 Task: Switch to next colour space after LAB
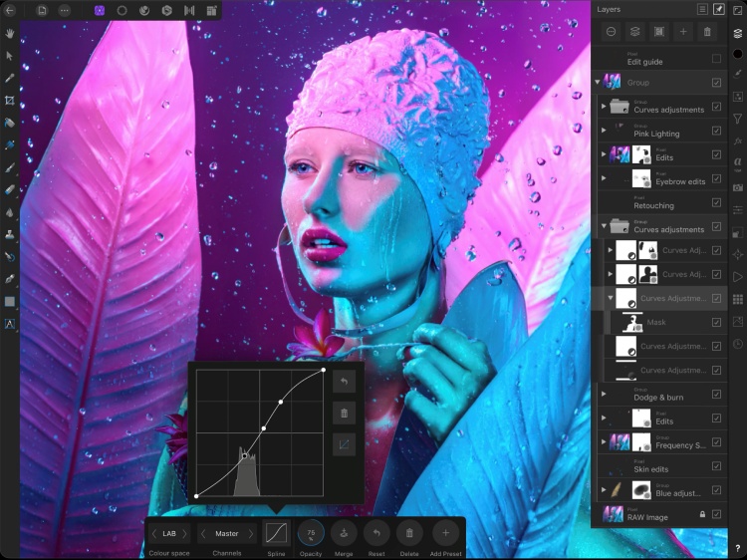(x=185, y=534)
